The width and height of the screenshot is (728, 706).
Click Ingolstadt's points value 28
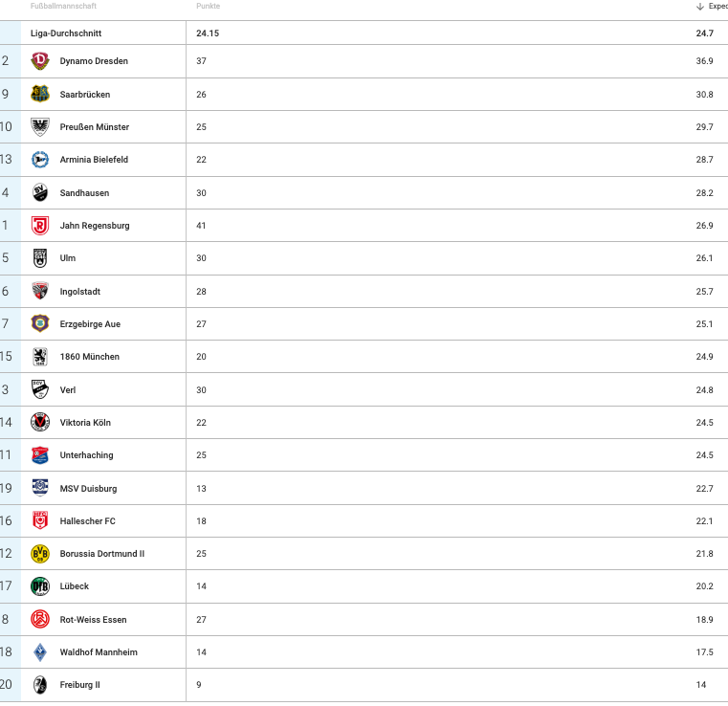(x=201, y=292)
